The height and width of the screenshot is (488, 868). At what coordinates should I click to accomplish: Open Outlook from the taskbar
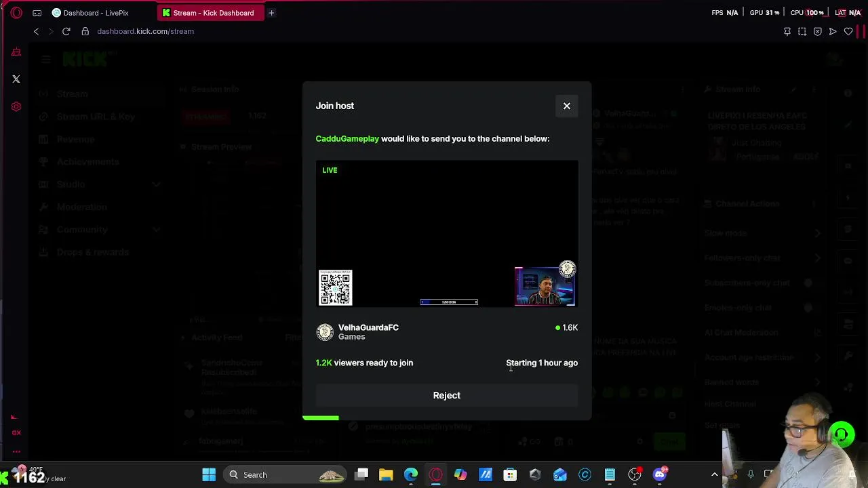559,475
